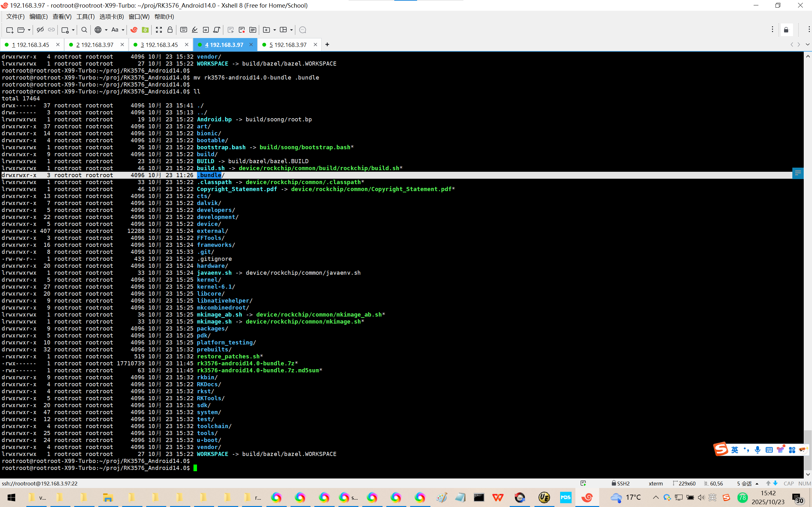This screenshot has width=812, height=507.
Task: Close tab 5 192.168.3.97
Action: (x=315, y=45)
